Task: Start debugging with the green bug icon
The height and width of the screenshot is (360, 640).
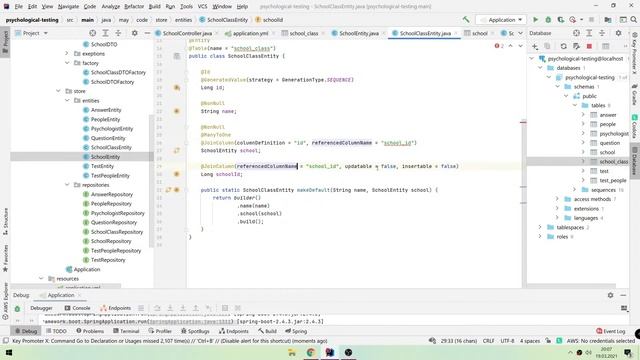Action: click(x=548, y=20)
